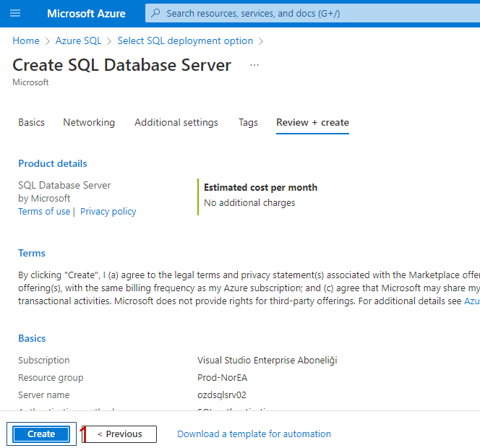Viewport: 480px width, 448px height.
Task: Click the search magnifier icon
Action: (x=156, y=13)
